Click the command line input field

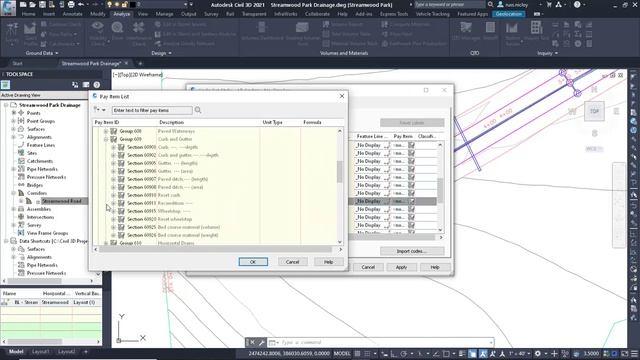[385, 342]
